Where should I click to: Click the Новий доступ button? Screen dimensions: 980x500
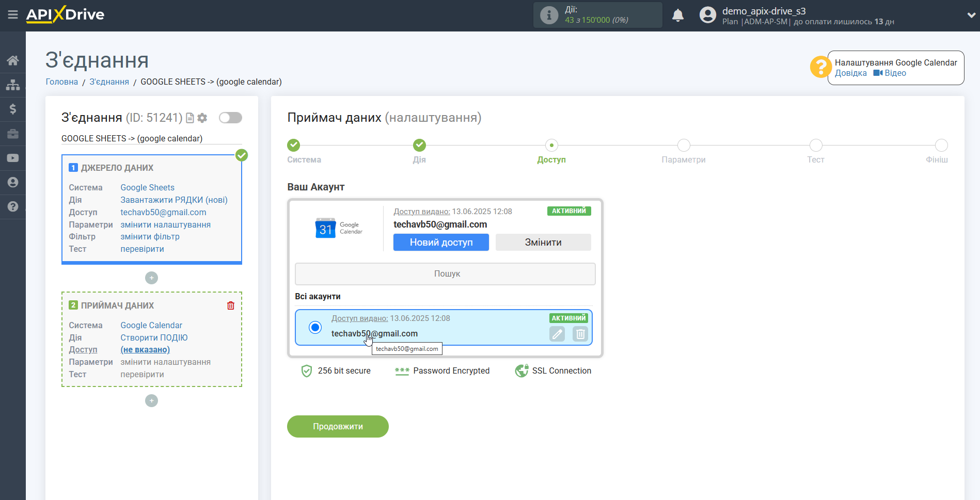click(x=441, y=243)
